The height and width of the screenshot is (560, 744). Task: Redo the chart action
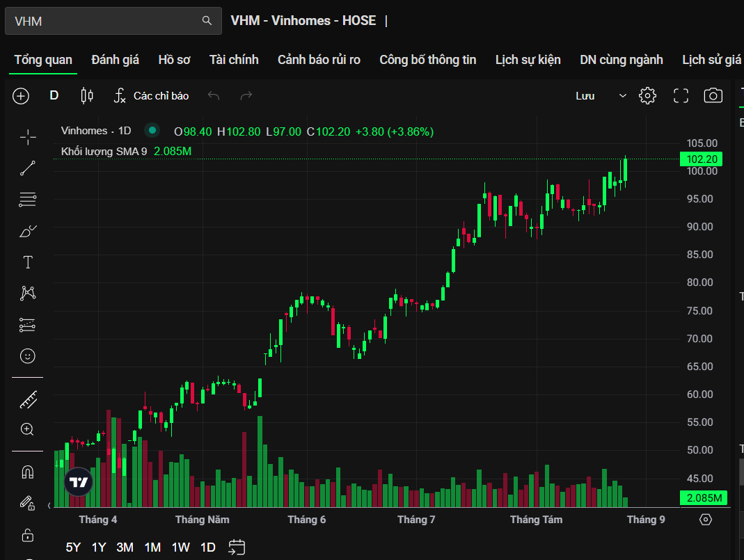(x=246, y=96)
